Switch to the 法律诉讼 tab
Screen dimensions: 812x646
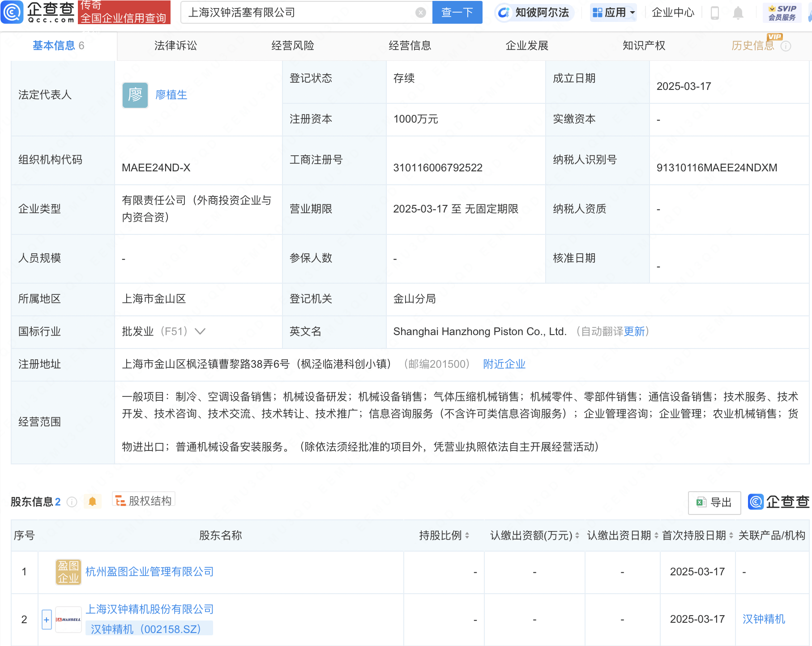click(175, 46)
